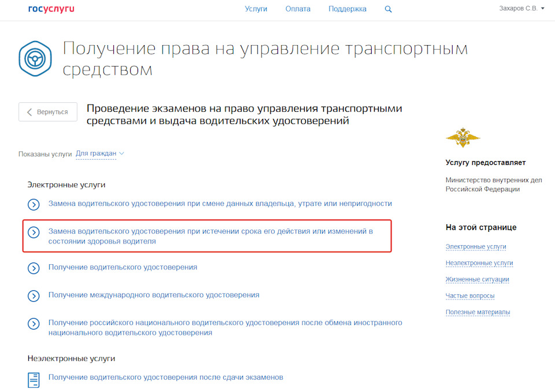555x392 pixels.
Task: Click the Услугу предоставляет heading
Action: pyautogui.click(x=486, y=162)
